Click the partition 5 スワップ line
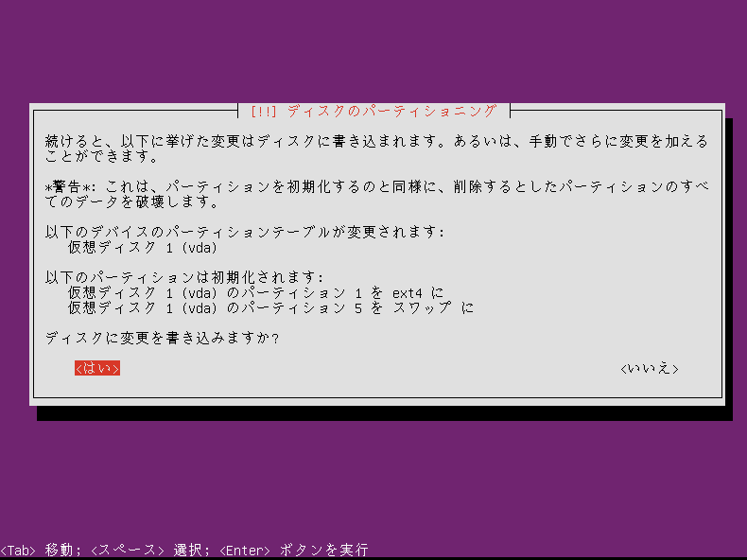 click(x=270, y=307)
